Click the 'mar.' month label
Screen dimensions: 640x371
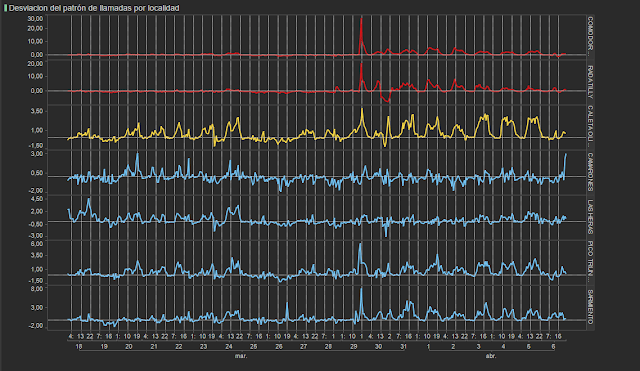click(x=241, y=356)
